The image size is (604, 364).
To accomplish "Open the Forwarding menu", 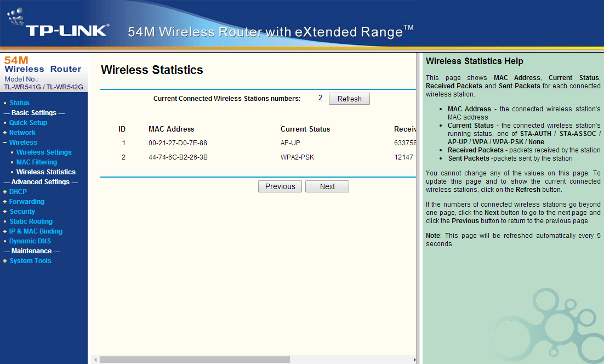I will click(x=26, y=201).
